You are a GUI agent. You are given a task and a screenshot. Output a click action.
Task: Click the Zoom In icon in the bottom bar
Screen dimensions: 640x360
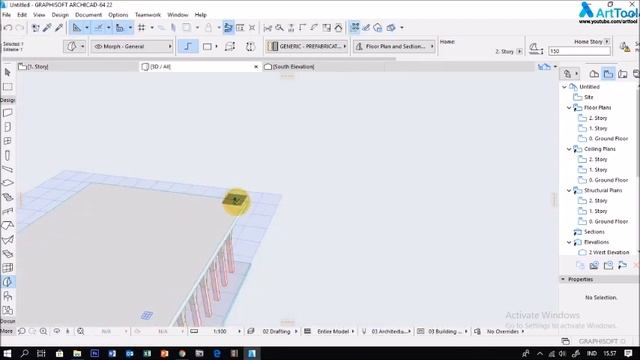(x=43, y=331)
